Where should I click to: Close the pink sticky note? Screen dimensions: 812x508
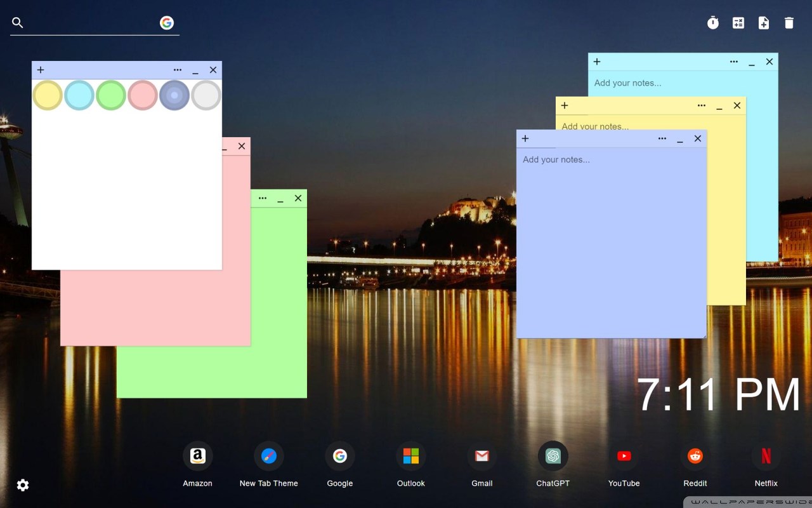point(242,146)
